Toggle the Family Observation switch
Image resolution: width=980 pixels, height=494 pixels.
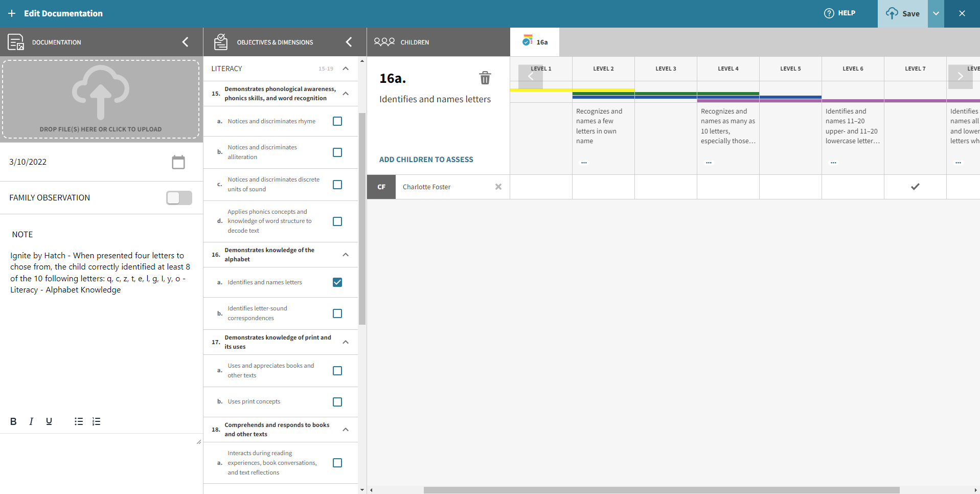click(x=179, y=198)
